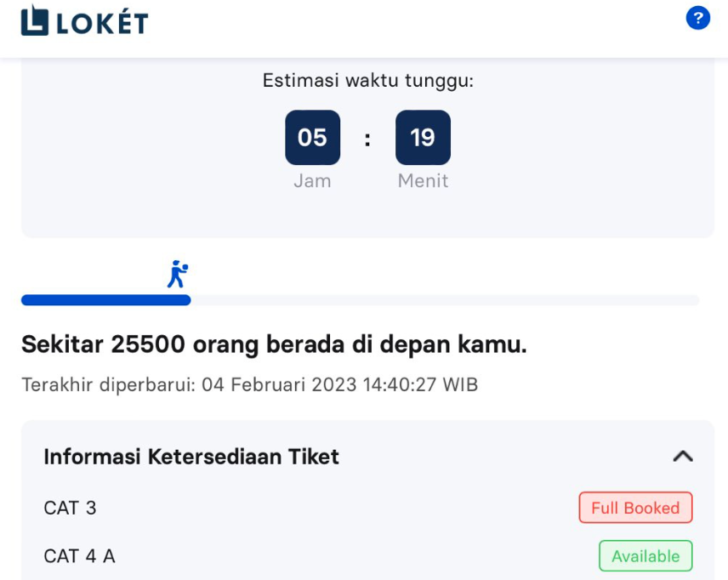Click the LOKÉT wordmark text

(103, 22)
